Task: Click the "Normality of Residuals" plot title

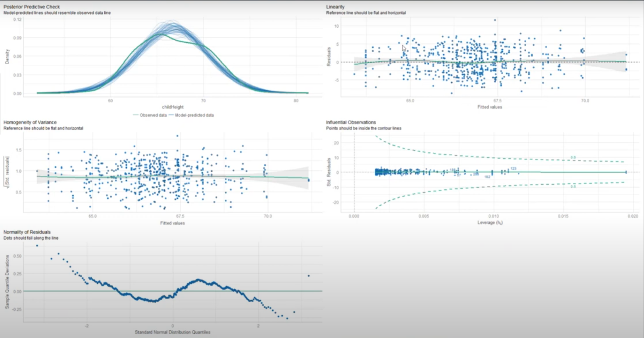Action: coord(27,232)
